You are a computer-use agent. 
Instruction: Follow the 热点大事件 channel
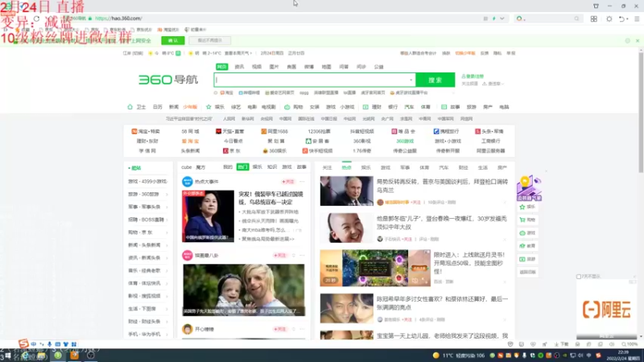click(288, 182)
